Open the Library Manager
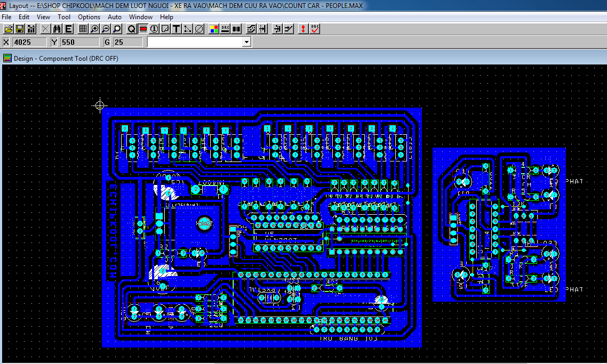 (x=31, y=29)
